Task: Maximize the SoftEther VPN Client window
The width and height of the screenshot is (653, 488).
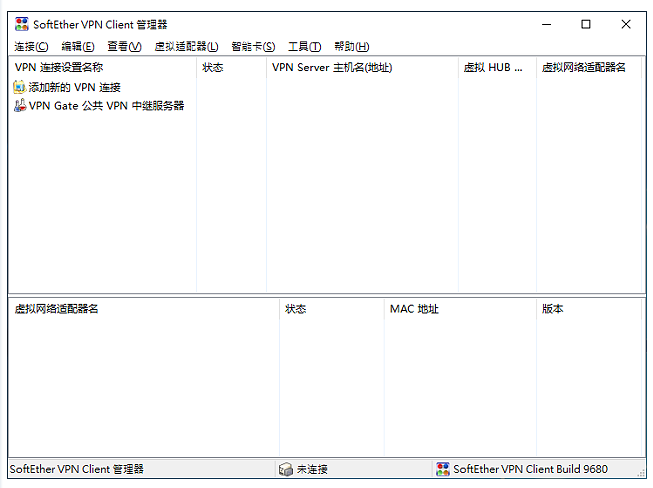Action: click(586, 25)
